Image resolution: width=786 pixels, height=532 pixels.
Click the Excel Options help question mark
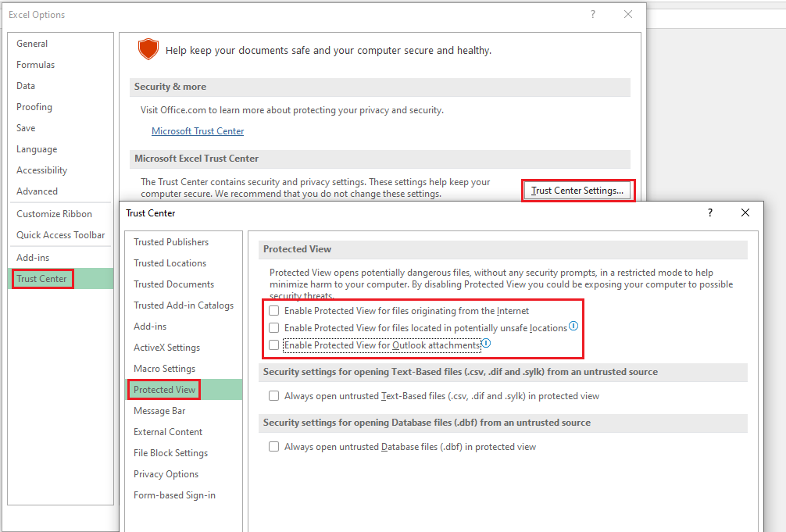click(593, 15)
